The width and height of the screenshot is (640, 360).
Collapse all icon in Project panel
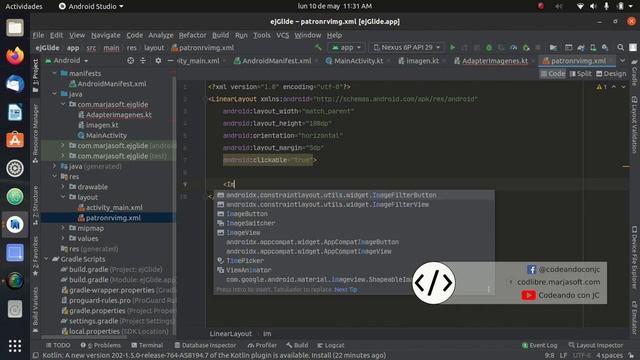143,61
